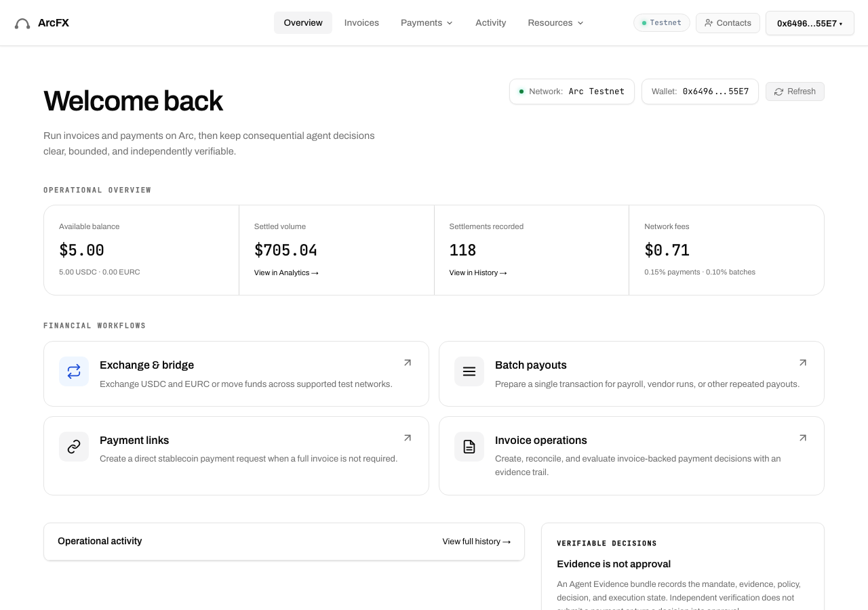868x610 pixels.
Task: Click the ArcFX logo icon
Action: point(22,24)
